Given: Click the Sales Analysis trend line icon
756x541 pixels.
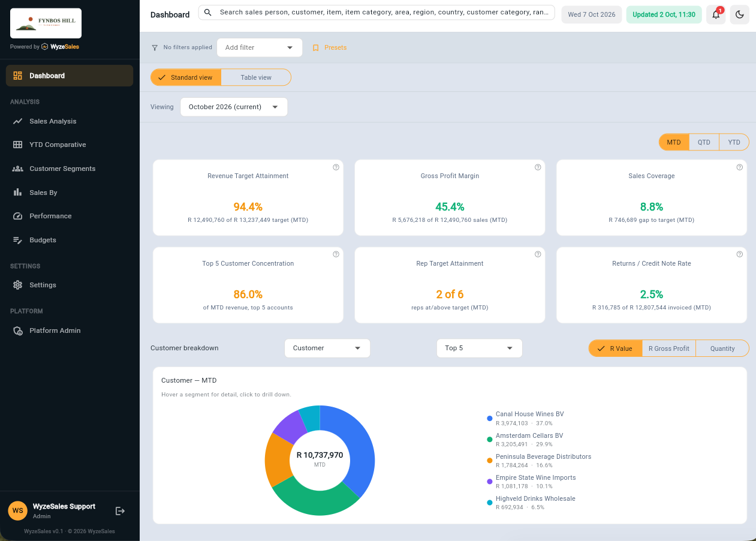Looking at the screenshot, I should tap(17, 121).
